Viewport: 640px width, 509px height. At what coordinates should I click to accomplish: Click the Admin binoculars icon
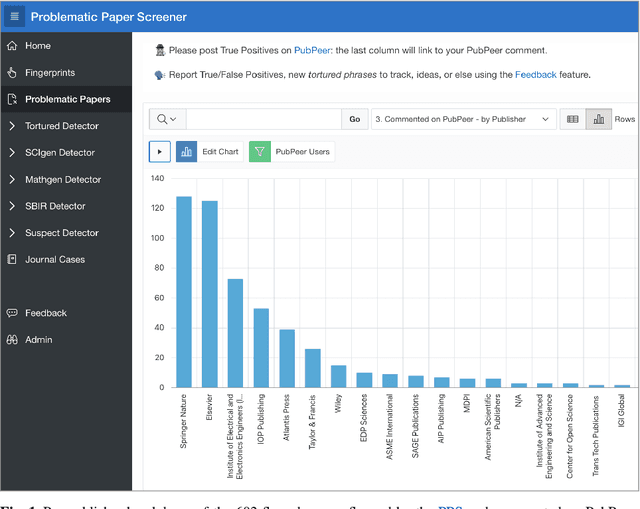[x=12, y=340]
